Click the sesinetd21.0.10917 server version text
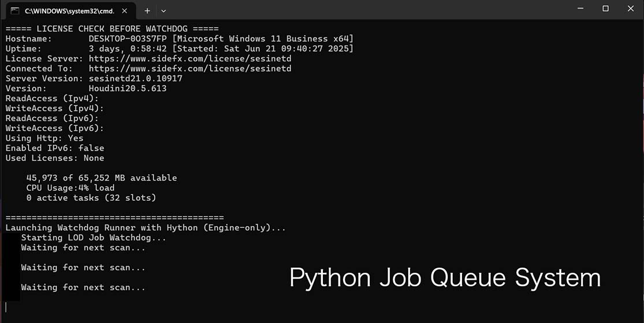 pyautogui.click(x=136, y=78)
